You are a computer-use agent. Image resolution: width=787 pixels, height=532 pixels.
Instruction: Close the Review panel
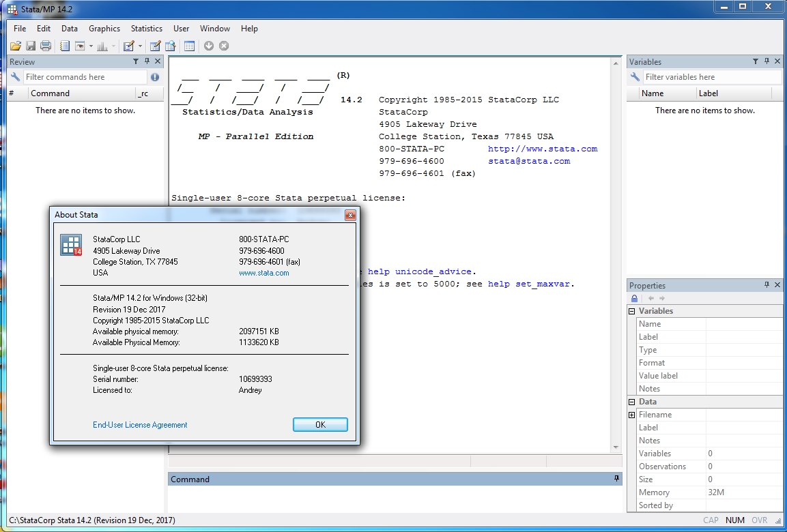[x=158, y=61]
